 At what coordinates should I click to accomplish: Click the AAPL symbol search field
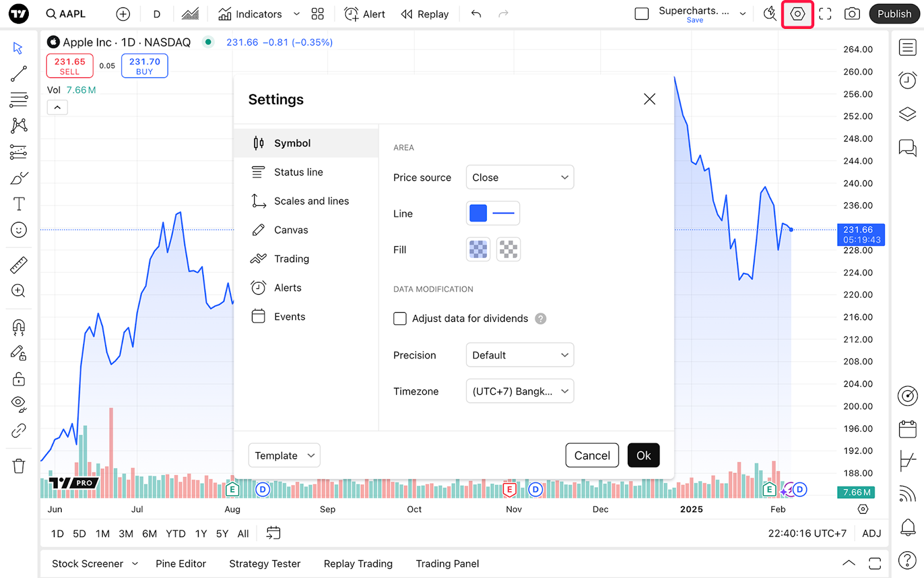[66, 14]
